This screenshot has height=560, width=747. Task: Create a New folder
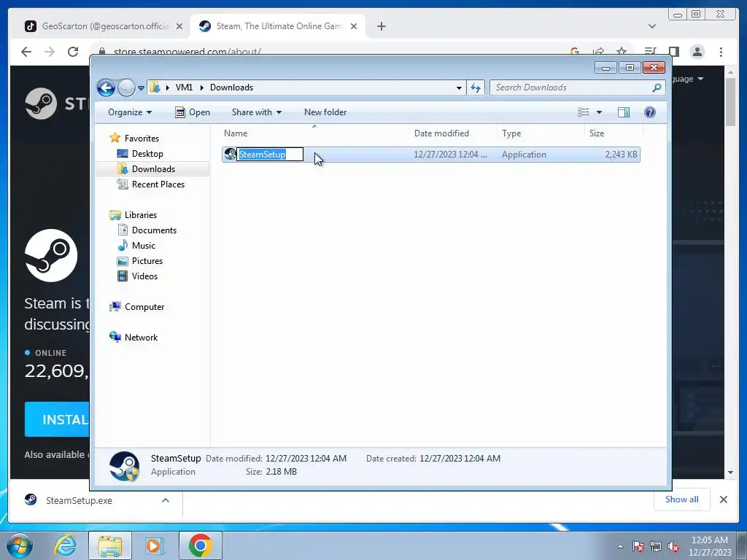325,112
